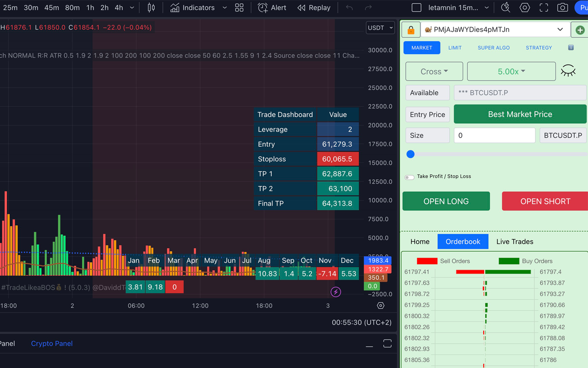Click the Entry value 61,279.3
Viewport: 588px width, 368px height.
pyautogui.click(x=338, y=144)
